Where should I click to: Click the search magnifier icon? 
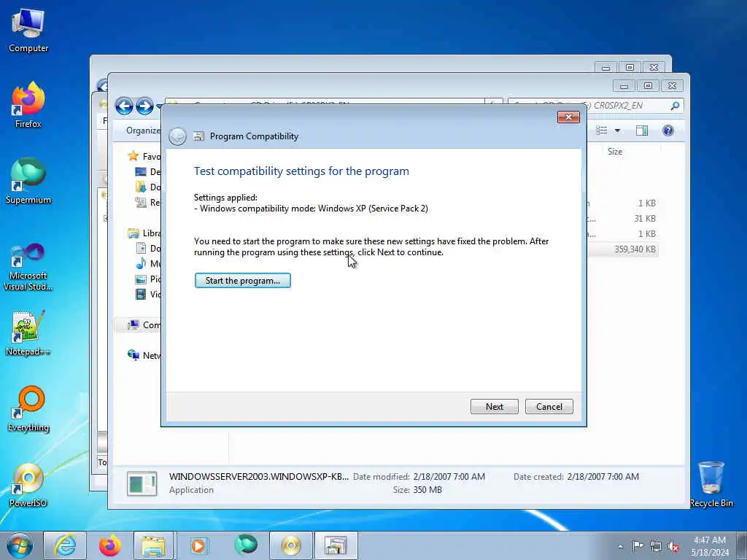tap(675, 106)
